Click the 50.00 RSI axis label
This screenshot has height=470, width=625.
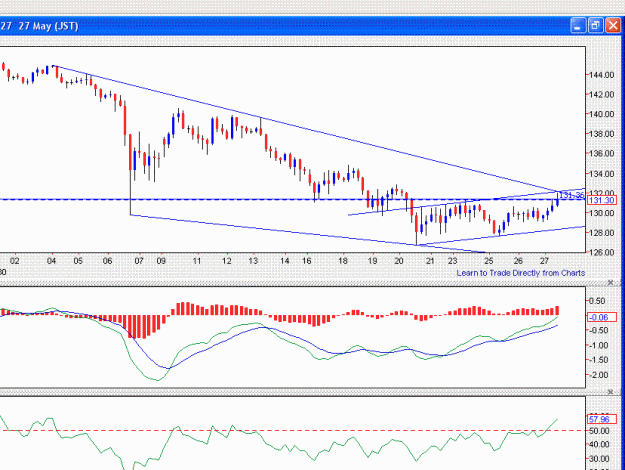pos(599,431)
